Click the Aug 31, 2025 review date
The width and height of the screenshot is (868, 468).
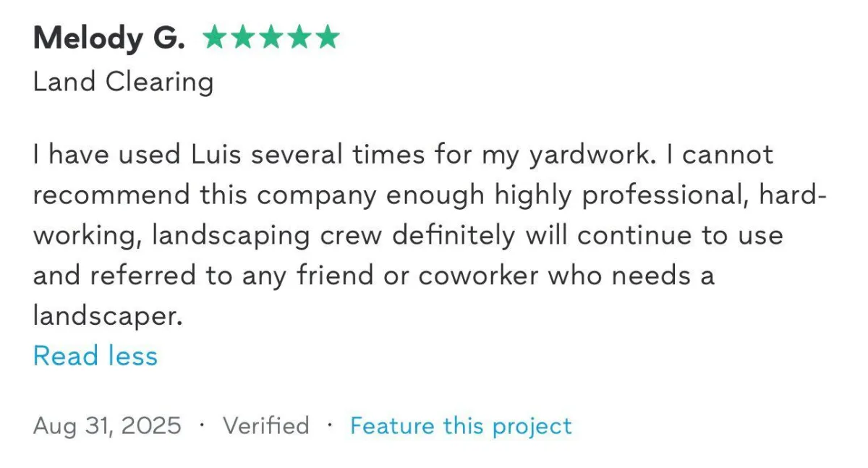107,425
